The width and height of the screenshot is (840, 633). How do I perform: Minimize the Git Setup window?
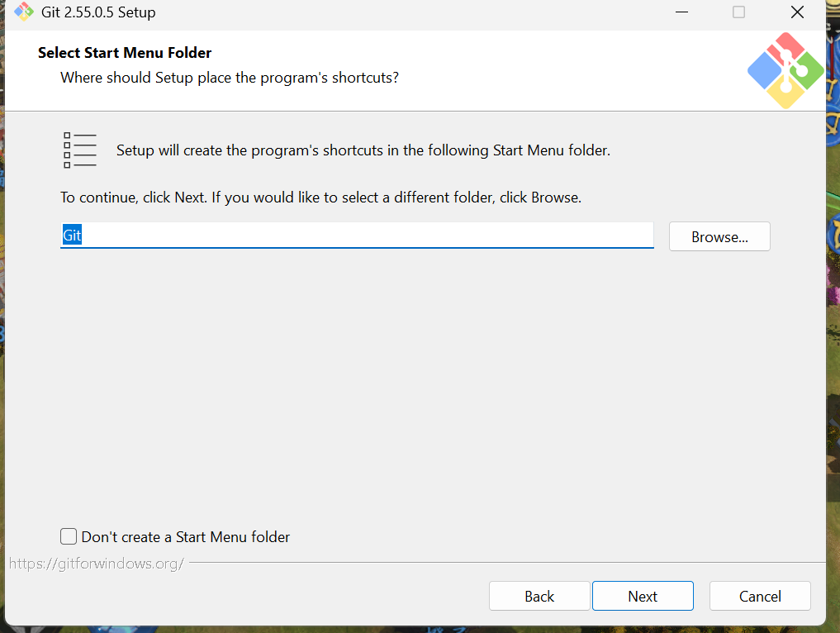click(681, 12)
